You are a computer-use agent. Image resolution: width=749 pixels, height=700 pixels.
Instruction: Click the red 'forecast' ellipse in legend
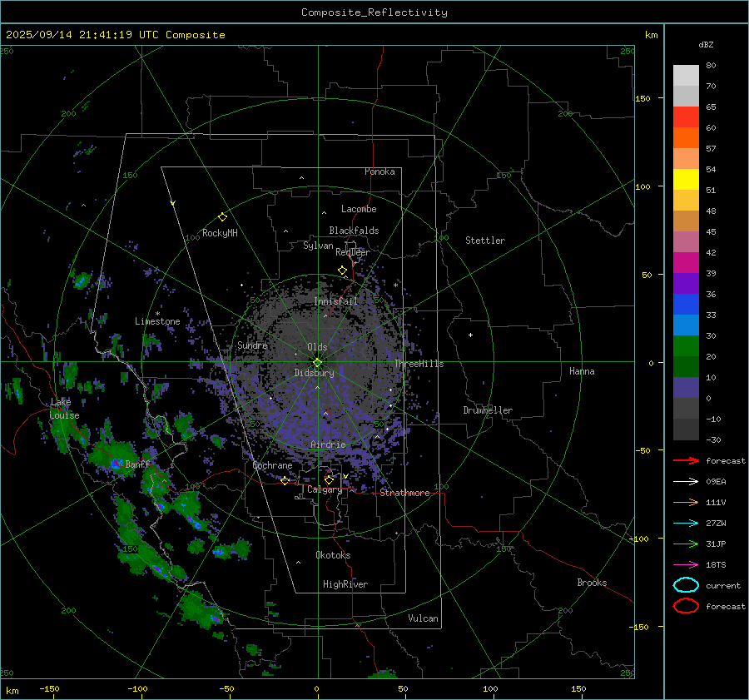coord(686,606)
